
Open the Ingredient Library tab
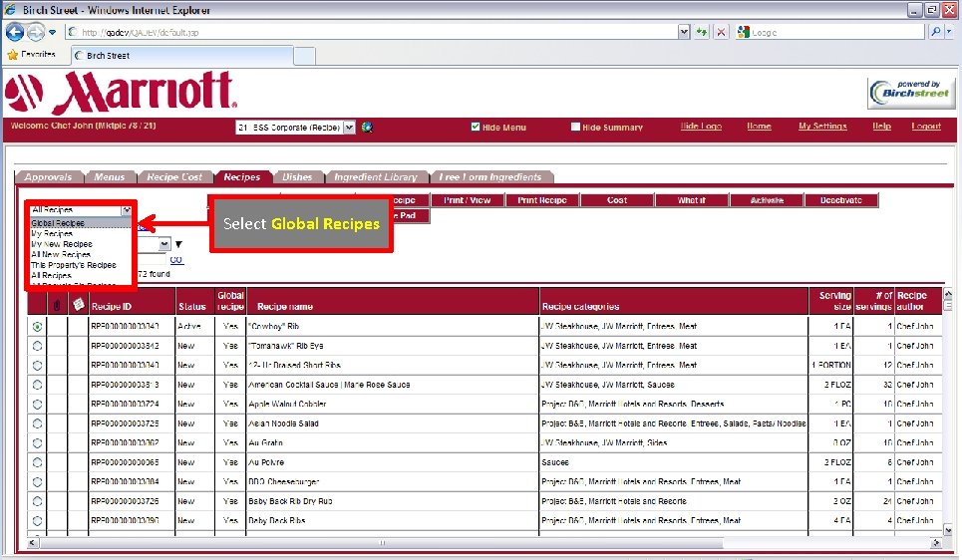point(376,176)
